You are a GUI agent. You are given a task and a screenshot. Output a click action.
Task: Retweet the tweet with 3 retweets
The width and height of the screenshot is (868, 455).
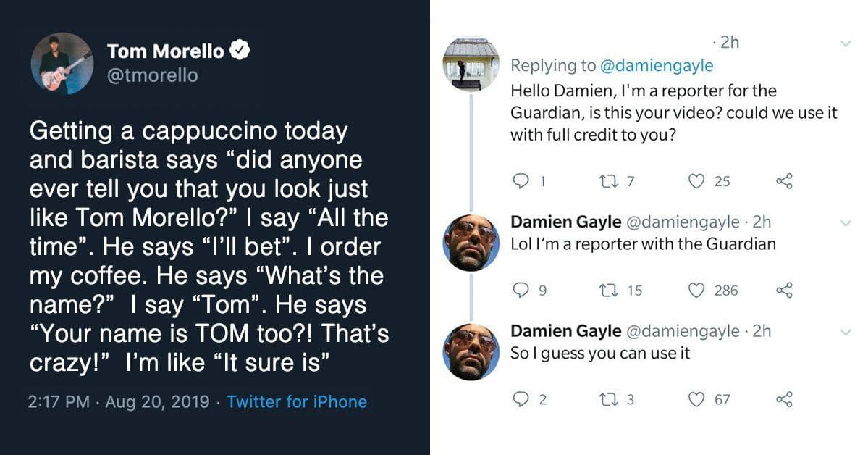click(x=609, y=399)
